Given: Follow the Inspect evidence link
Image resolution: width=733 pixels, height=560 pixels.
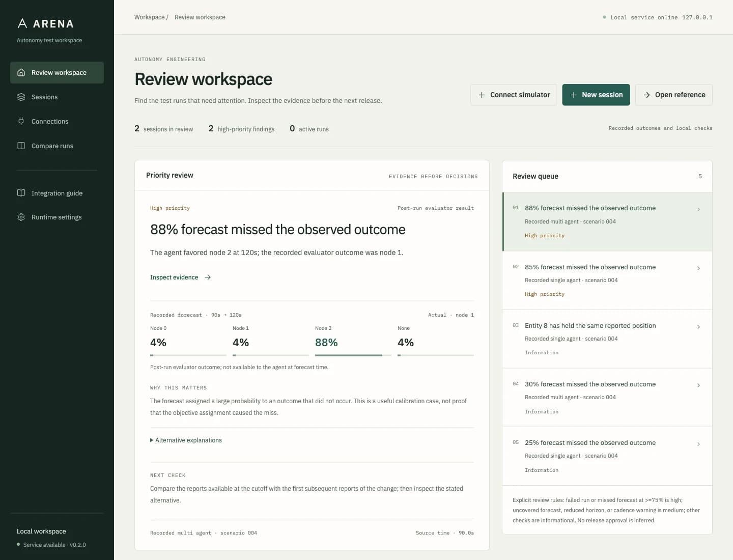Looking at the screenshot, I should point(181,277).
